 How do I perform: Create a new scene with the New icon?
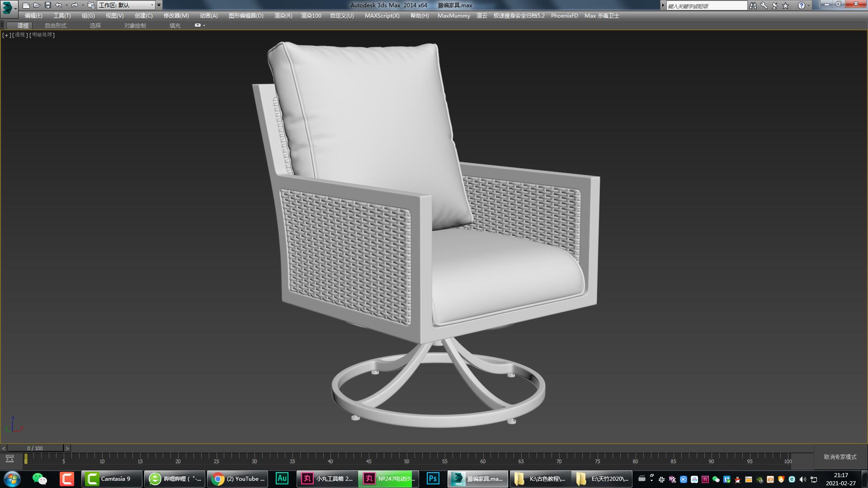click(26, 5)
